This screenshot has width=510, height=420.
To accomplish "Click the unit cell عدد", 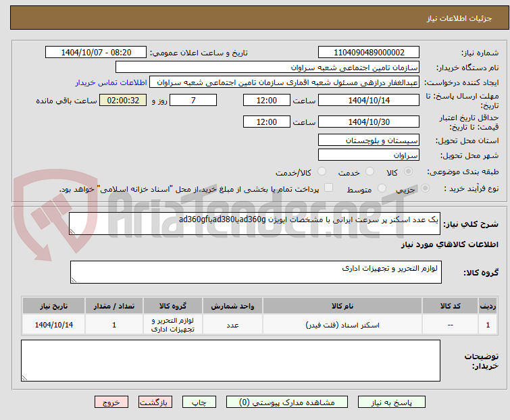I will [232, 325].
